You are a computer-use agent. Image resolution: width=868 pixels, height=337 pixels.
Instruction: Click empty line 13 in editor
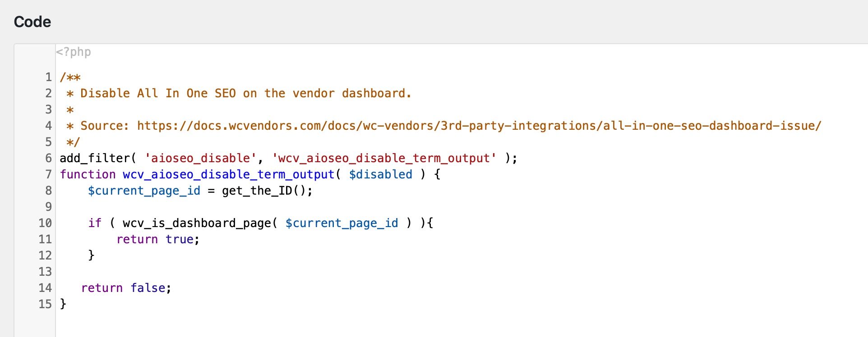(460, 272)
